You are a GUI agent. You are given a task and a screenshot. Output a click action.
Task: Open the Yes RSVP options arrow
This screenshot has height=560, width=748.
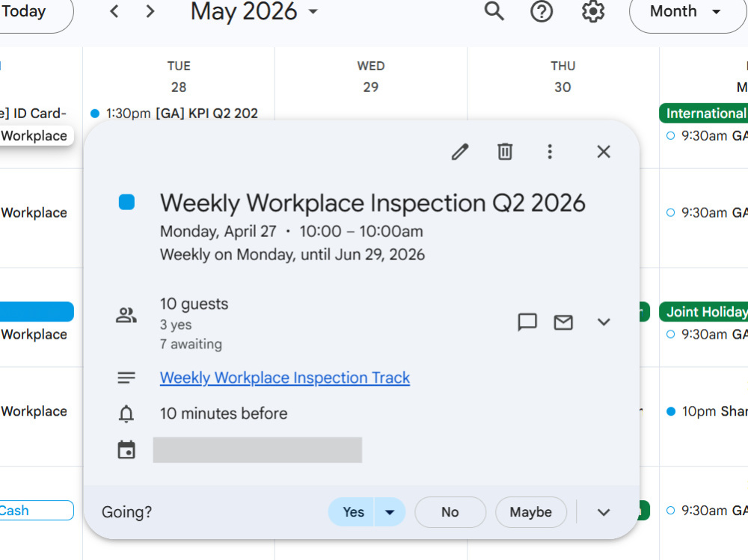[x=390, y=512]
